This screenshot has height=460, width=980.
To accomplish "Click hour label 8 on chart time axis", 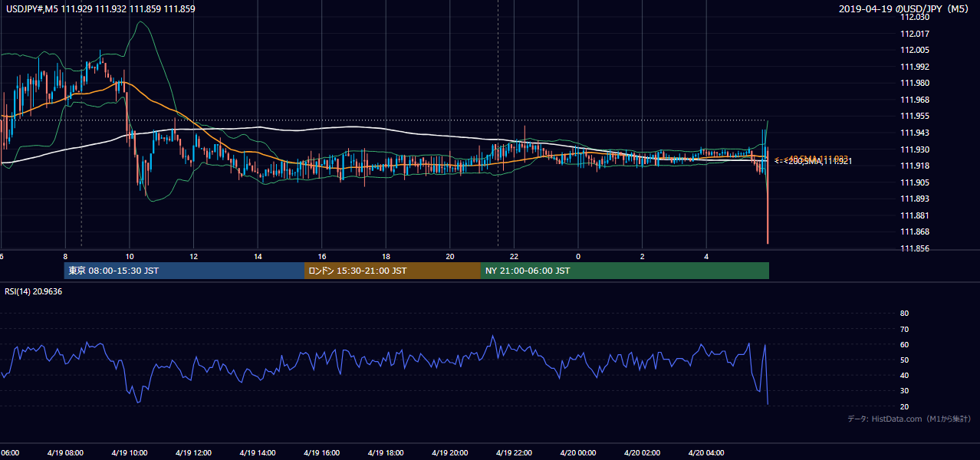I will [65, 257].
